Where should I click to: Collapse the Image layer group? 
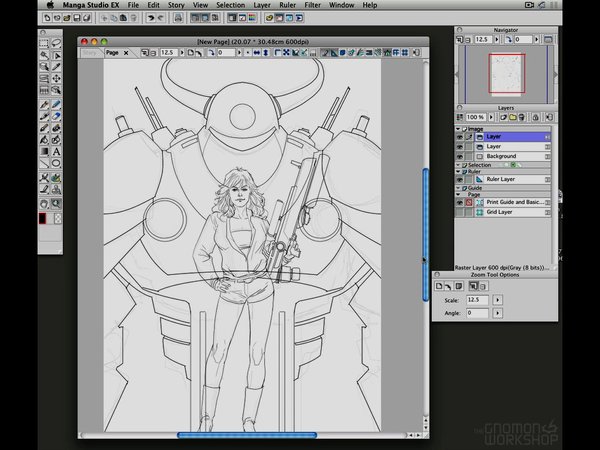[x=458, y=129]
